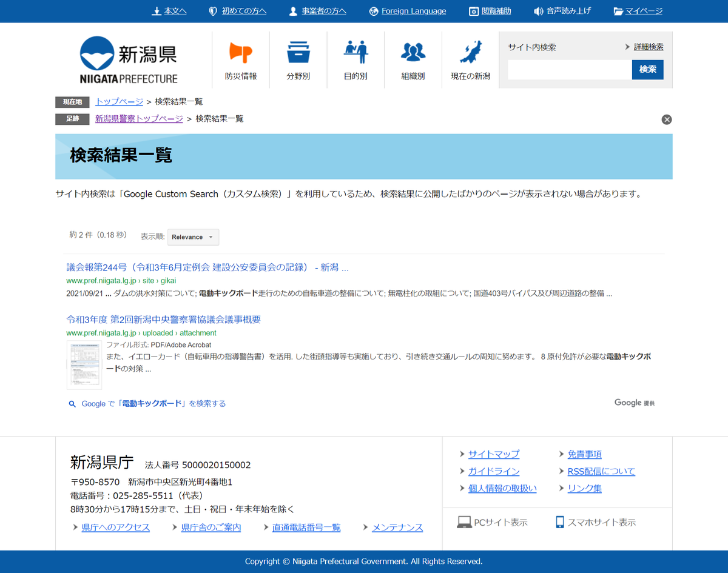Image resolution: width=728 pixels, height=573 pixels.
Task: Open 分野別 category menu
Action: coord(298,60)
